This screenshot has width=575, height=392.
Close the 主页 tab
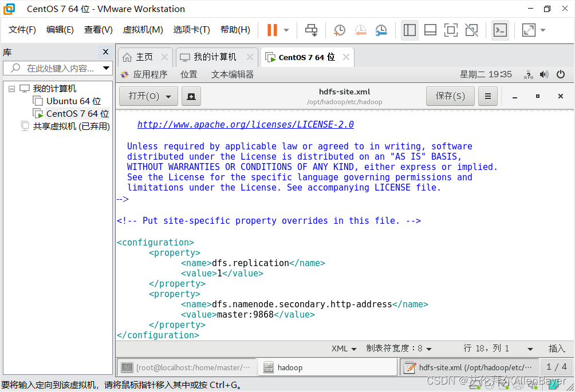coord(164,57)
